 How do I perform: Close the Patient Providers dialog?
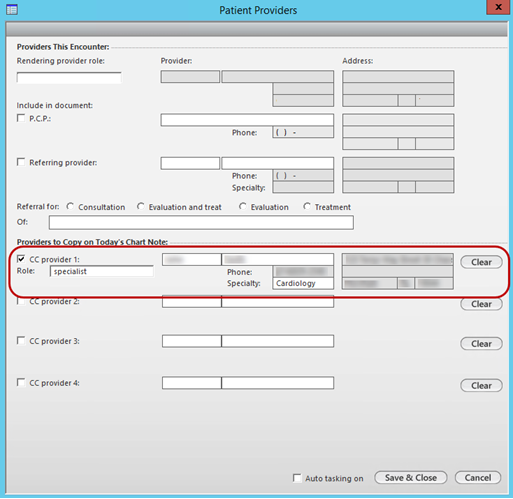point(499,7)
